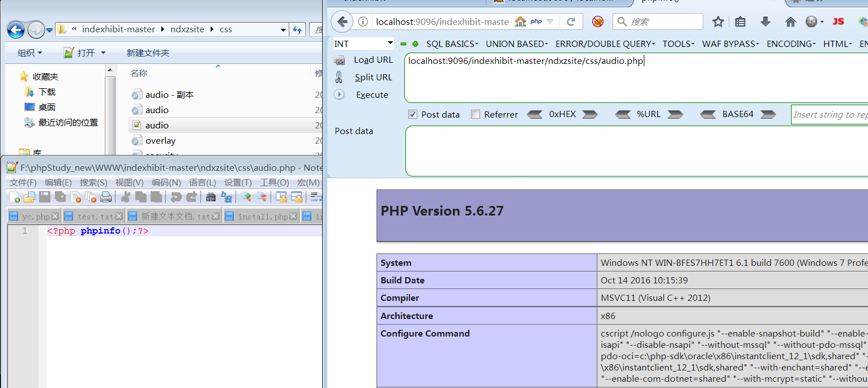Image resolution: width=868 pixels, height=388 pixels.
Task: Click the New file icon in Notepad++
Action: coord(15,197)
